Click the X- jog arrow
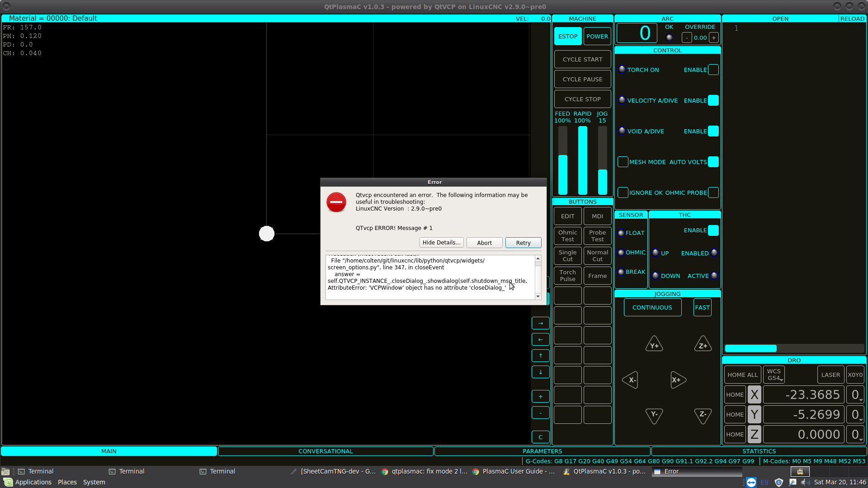 pyautogui.click(x=630, y=380)
